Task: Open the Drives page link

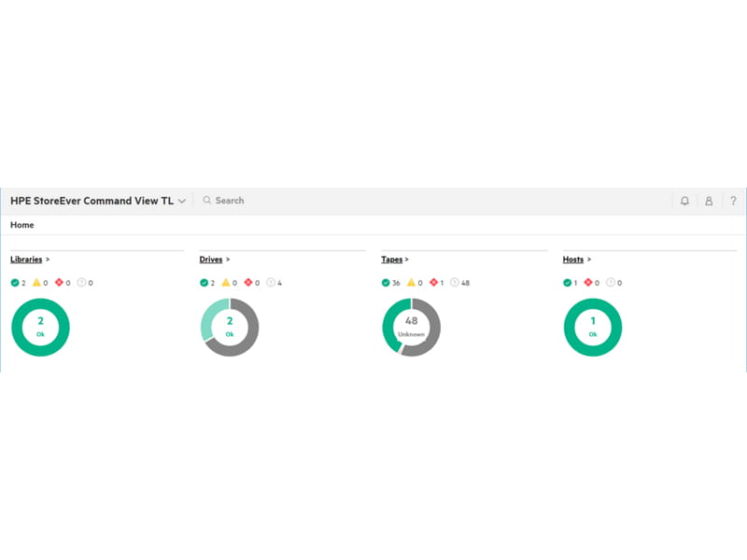Action: pyautogui.click(x=211, y=259)
